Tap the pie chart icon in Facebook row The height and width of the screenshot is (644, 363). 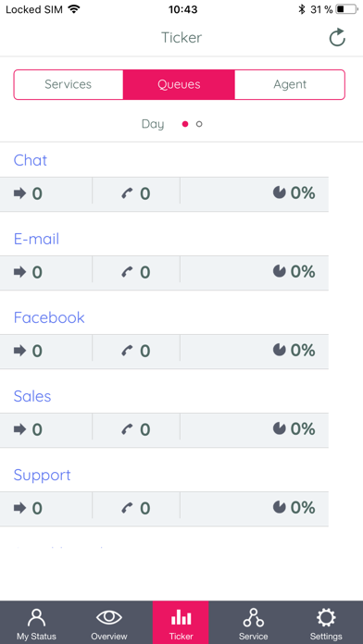(x=280, y=350)
